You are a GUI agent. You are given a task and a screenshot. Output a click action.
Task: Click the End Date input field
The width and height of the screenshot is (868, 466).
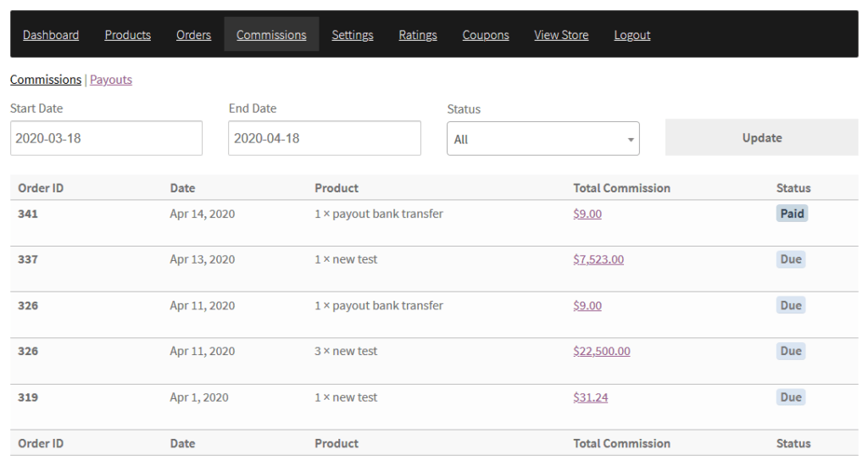click(325, 138)
